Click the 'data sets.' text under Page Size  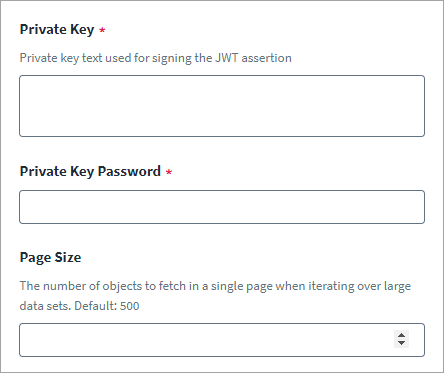[45, 306]
